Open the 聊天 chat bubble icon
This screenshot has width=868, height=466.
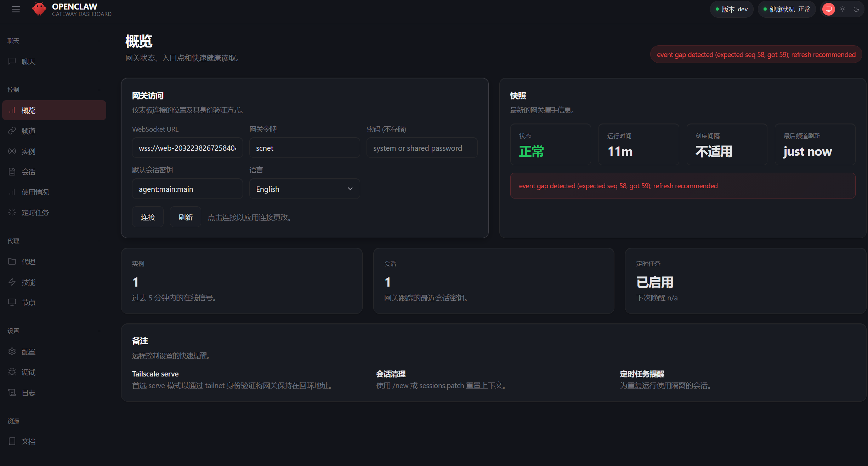[12, 61]
